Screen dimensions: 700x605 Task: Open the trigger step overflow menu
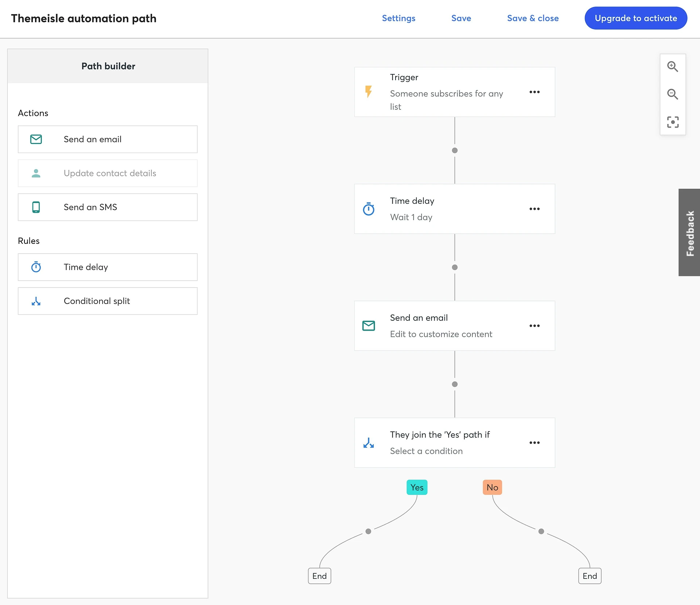click(x=534, y=92)
